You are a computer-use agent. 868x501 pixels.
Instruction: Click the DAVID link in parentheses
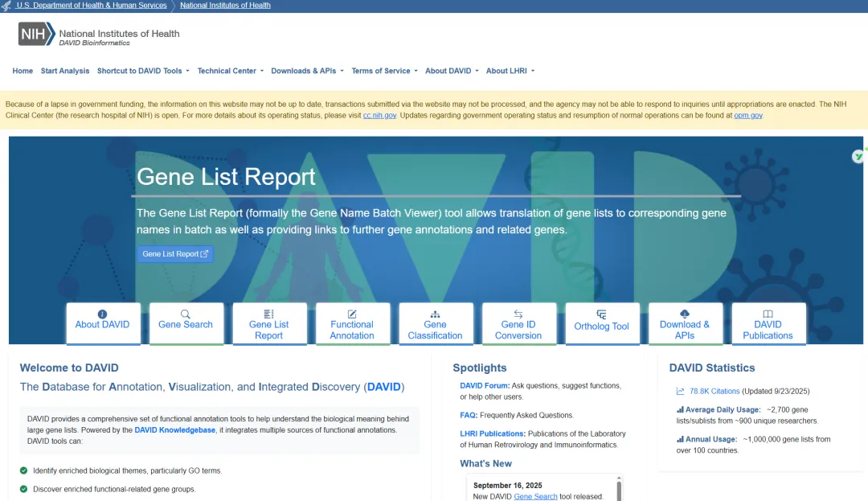(383, 387)
